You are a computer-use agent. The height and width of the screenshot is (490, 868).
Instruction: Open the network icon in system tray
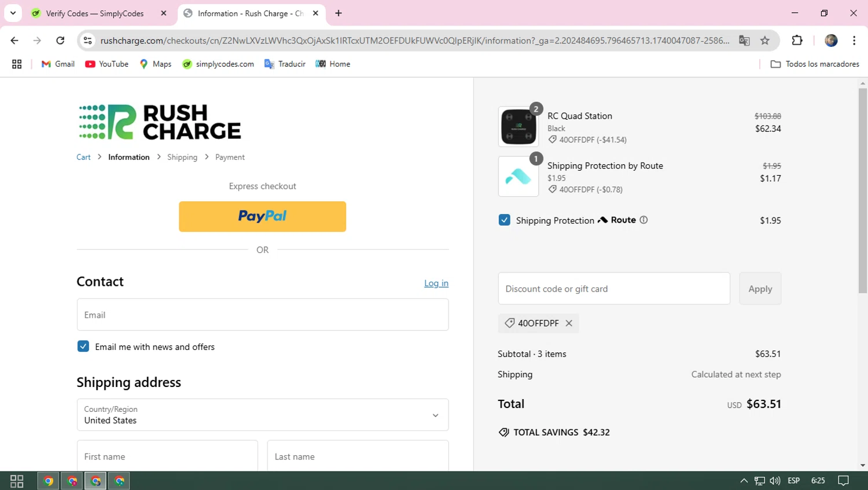[759, 481]
